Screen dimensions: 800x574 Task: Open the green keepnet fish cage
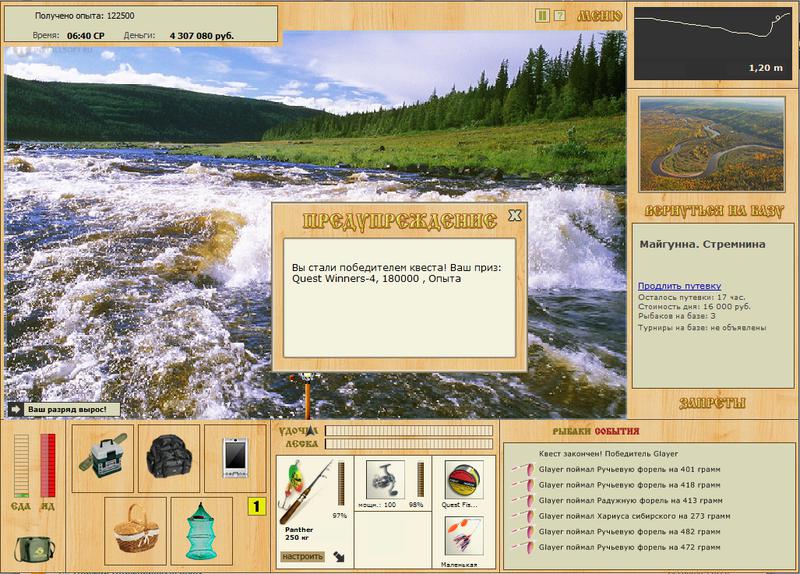[202, 531]
